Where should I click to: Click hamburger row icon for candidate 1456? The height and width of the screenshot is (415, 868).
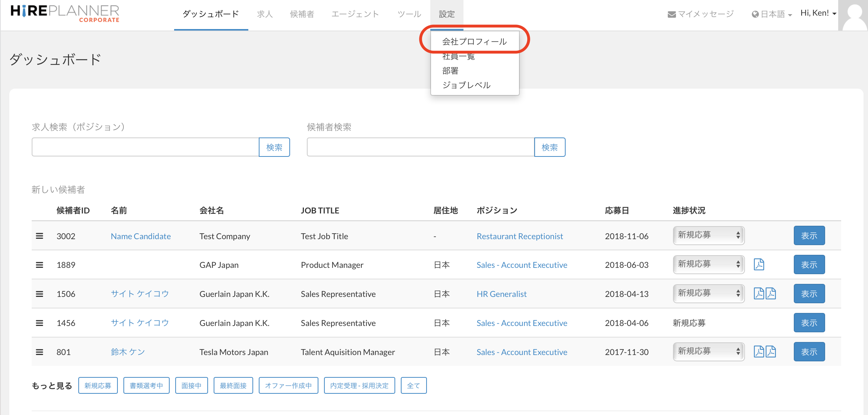(40, 323)
